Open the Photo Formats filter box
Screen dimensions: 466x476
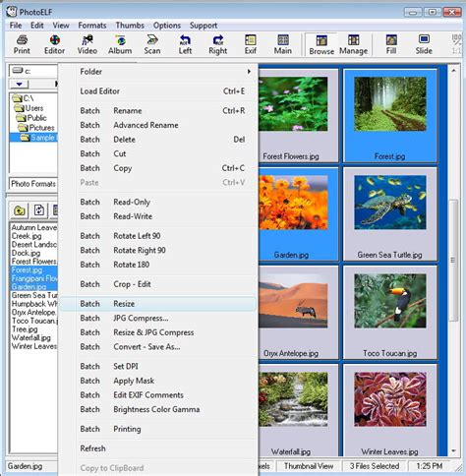33,184
